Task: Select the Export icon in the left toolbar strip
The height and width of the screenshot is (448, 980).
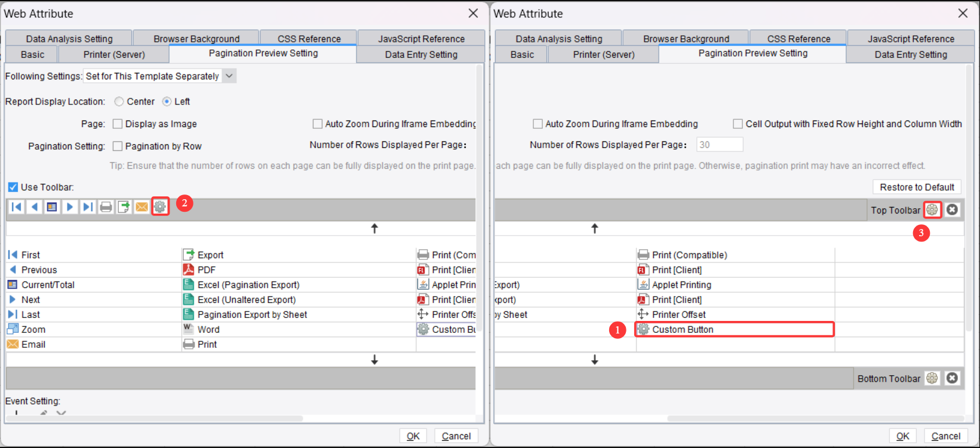Action: pos(124,207)
